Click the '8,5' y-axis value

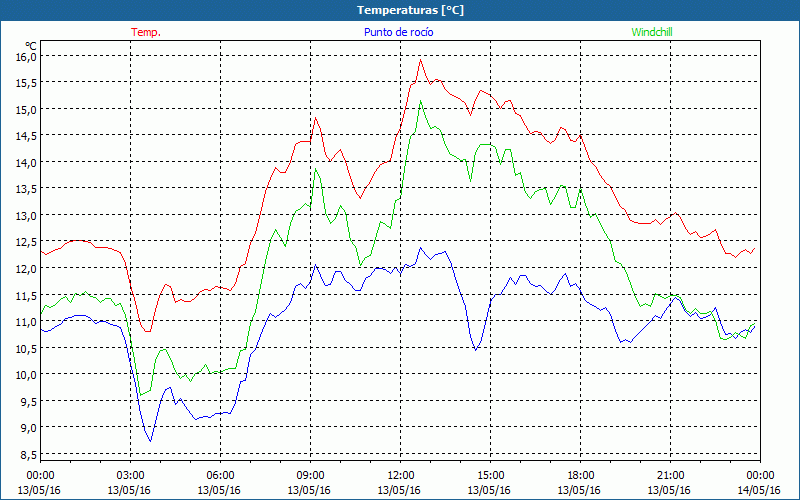pos(28,455)
